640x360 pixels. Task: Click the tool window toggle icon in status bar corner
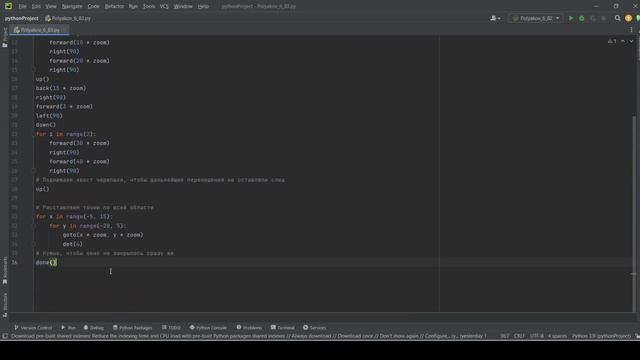[x=5, y=336]
